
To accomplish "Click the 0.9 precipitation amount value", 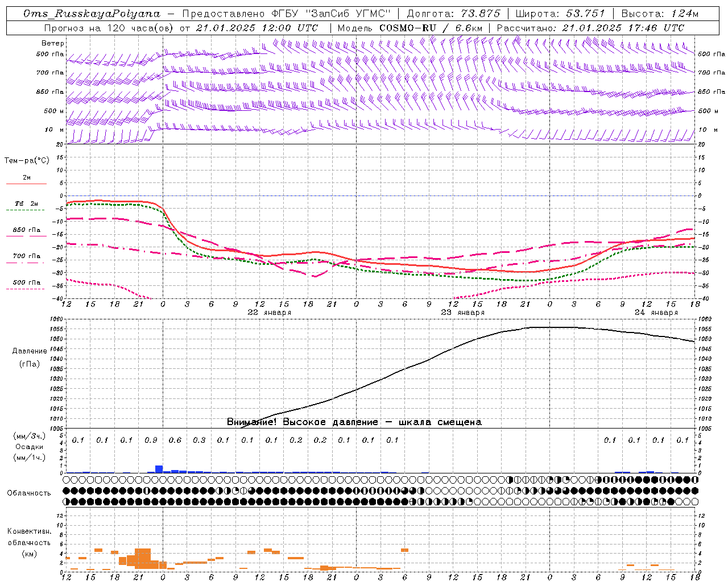I will (x=151, y=440).
